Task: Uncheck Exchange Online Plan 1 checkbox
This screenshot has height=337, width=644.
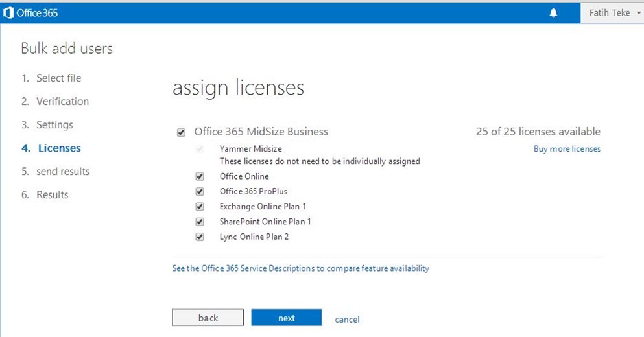Action: [200, 207]
